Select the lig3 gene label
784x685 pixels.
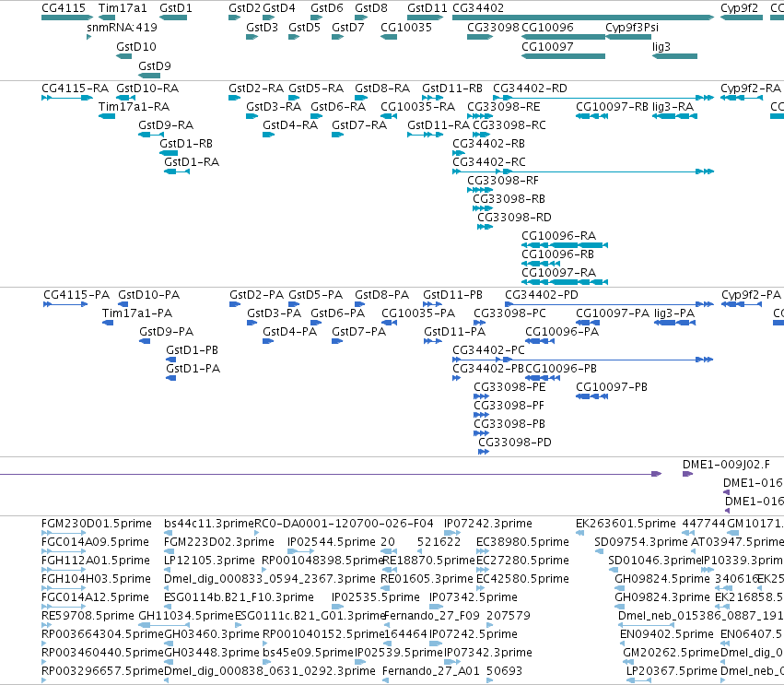pos(661,46)
